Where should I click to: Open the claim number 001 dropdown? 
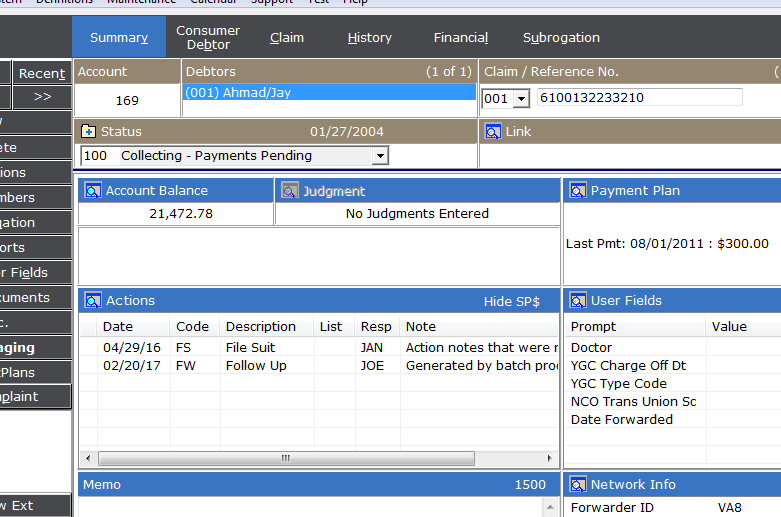[520, 99]
